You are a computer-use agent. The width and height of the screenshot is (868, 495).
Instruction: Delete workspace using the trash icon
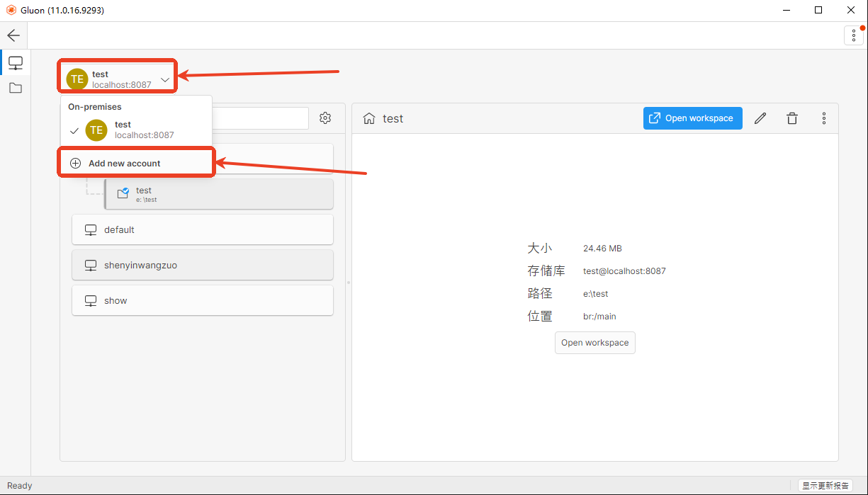click(x=792, y=118)
